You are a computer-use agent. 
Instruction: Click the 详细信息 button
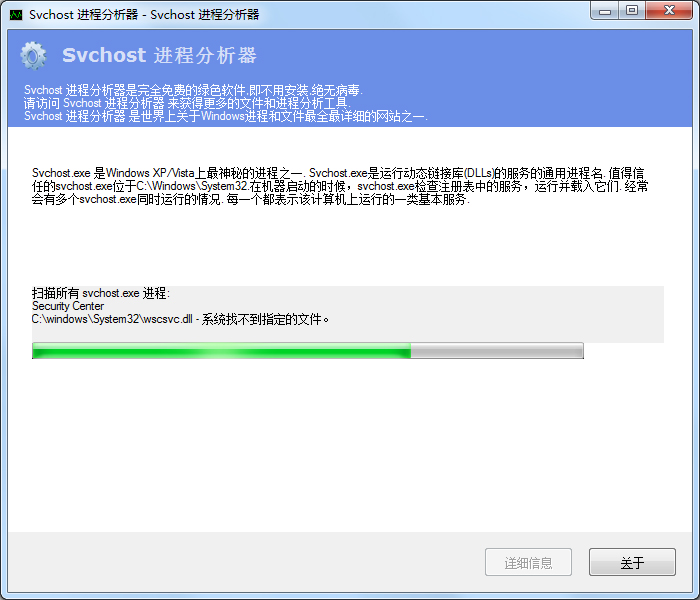[528, 562]
